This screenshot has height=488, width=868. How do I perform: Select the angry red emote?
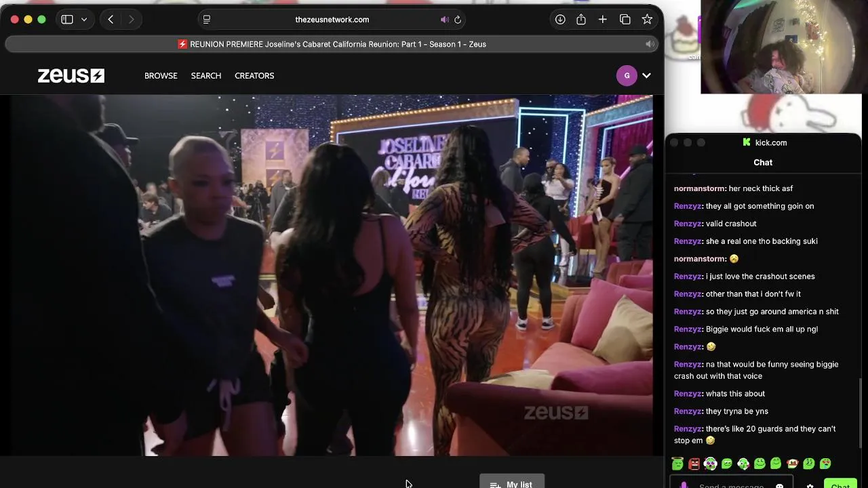(x=694, y=464)
